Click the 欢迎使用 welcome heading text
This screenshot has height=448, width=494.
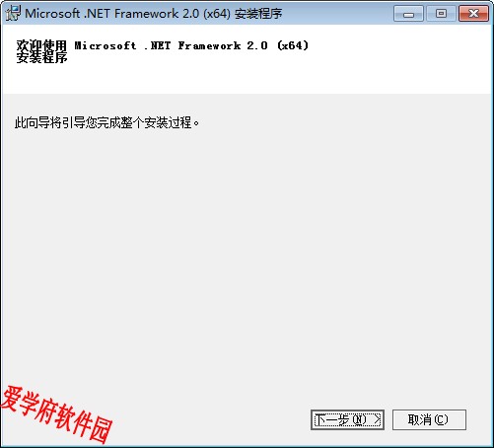click(41, 45)
